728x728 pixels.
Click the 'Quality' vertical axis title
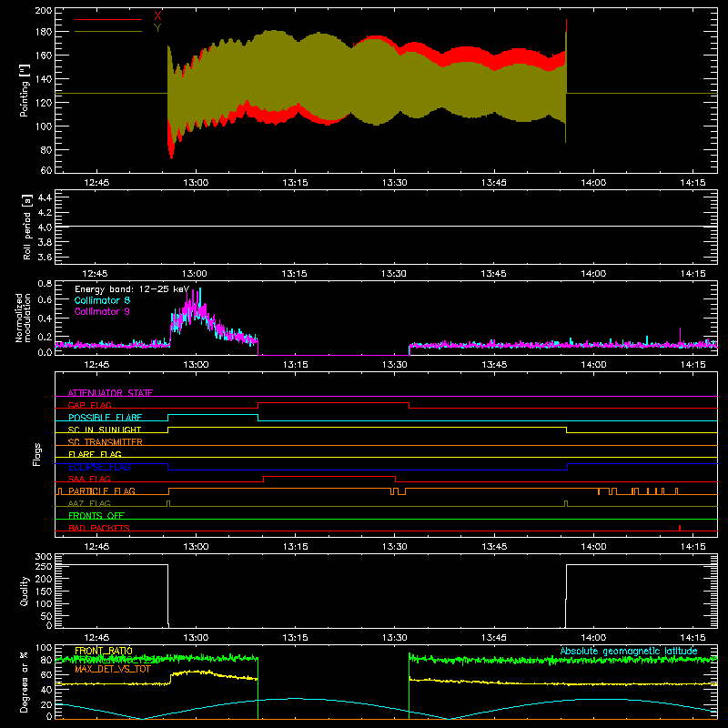(25, 591)
